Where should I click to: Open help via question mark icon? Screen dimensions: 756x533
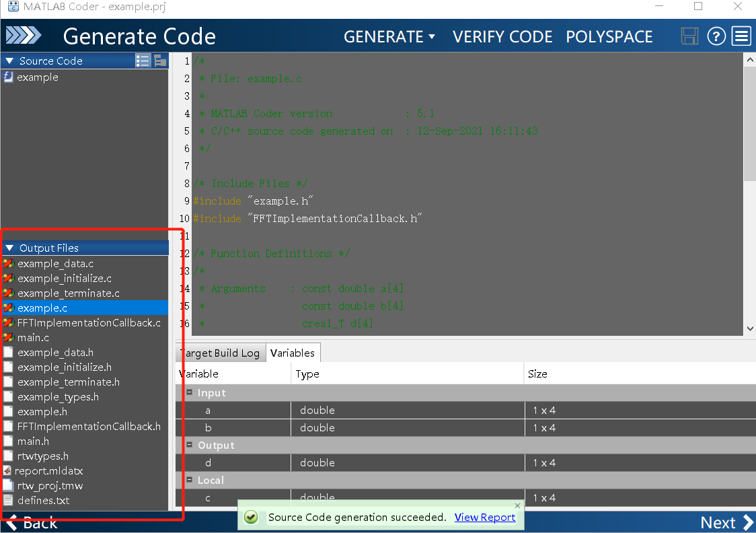coord(716,36)
